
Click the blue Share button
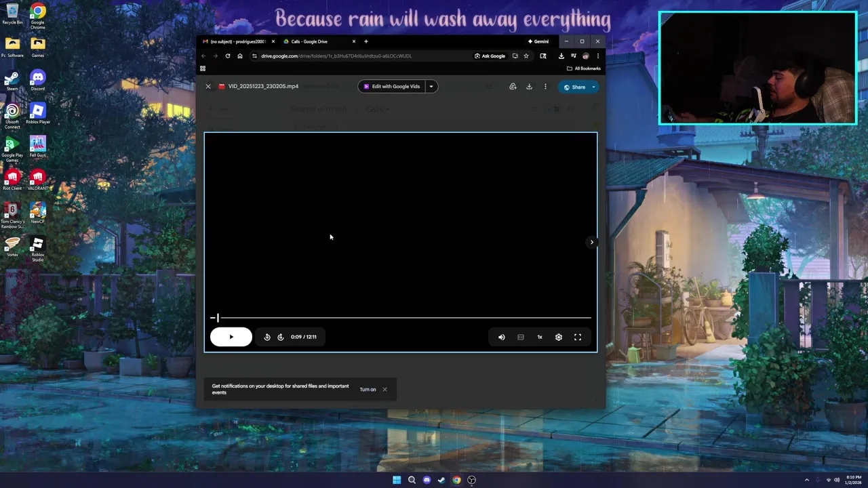coord(574,87)
